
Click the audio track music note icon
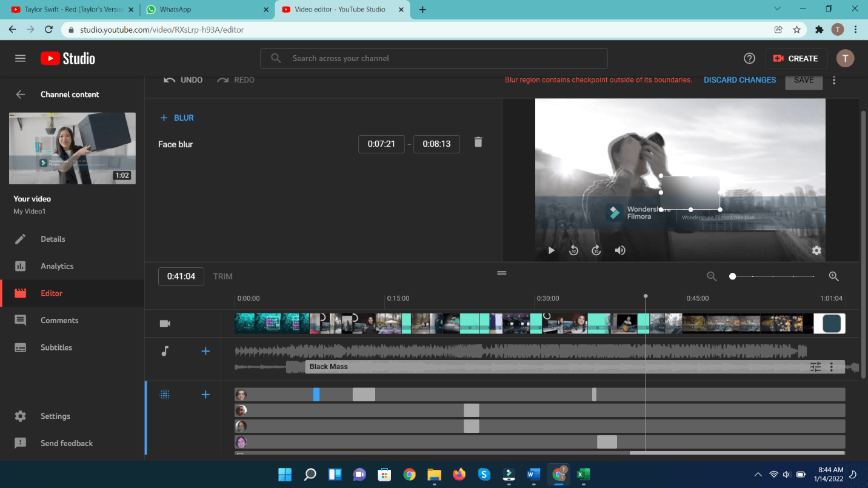(165, 351)
